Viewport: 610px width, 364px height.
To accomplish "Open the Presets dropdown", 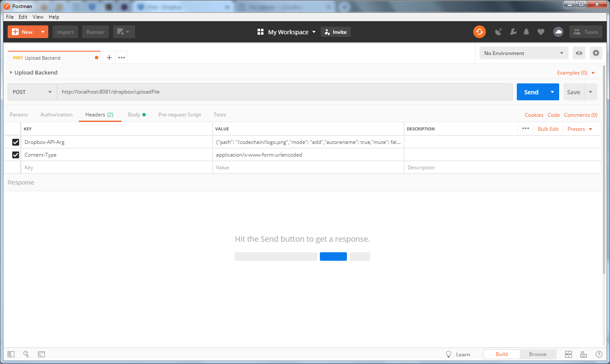I will pyautogui.click(x=579, y=129).
